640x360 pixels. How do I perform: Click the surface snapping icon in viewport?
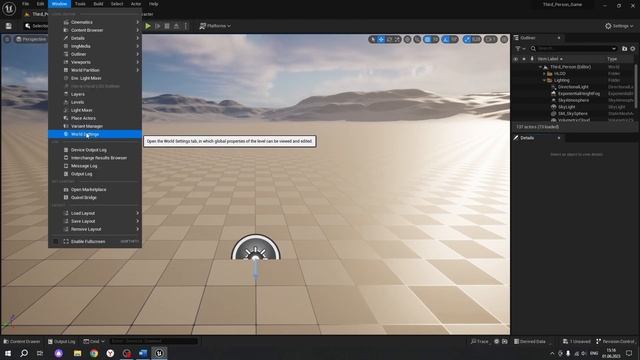[417, 39]
